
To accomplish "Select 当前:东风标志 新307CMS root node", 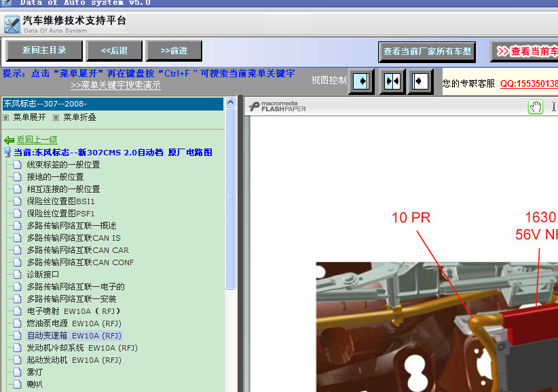I will coord(113,153).
